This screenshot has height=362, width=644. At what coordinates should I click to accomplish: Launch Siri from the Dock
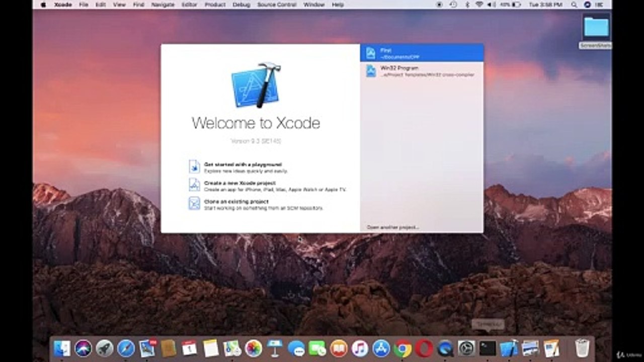point(84,348)
